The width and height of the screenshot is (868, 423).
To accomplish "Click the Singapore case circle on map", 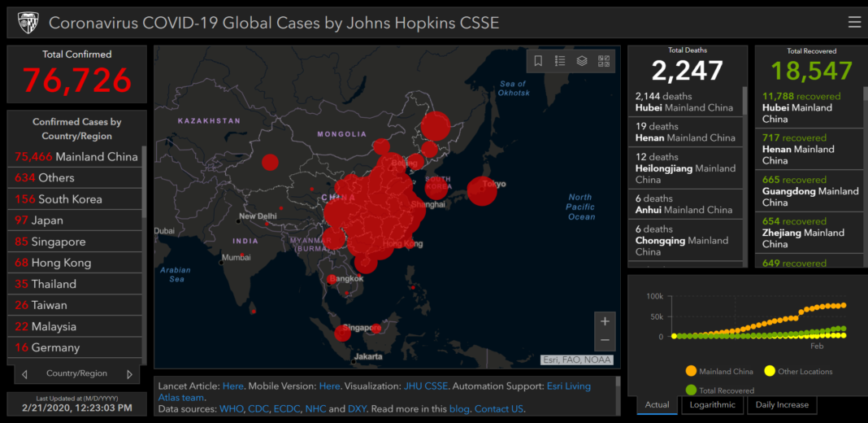I will click(343, 334).
